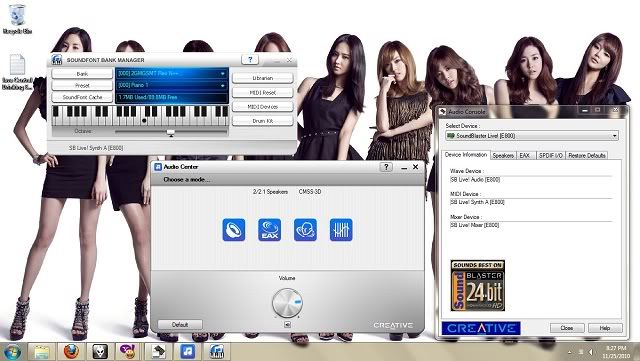The width and height of the screenshot is (640, 361).
Task: Switch to the Restore Defaults tab
Action: [587, 156]
